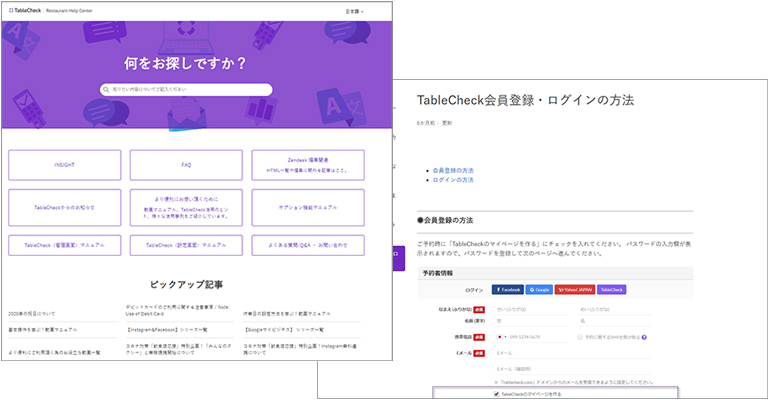Jump to 会員登録の方法 anchor link
The width and height of the screenshot is (770, 400).
pyautogui.click(x=453, y=170)
